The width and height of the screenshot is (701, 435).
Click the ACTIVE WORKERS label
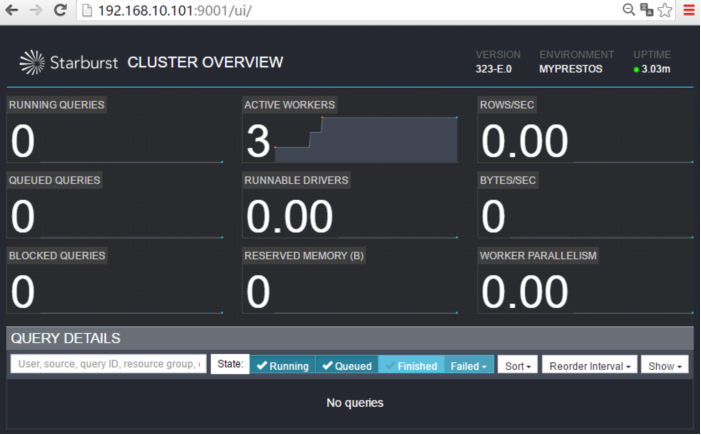click(289, 105)
